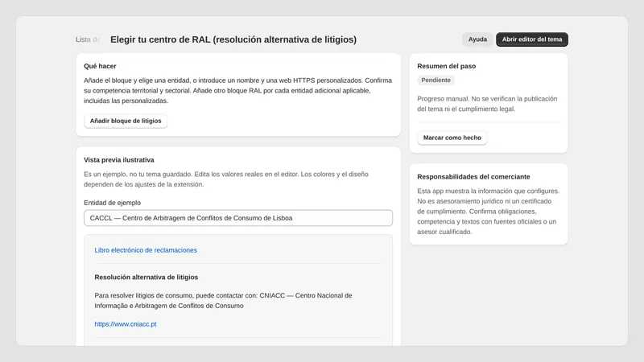Click the Resumen del paso heading
This screenshot has width=644, height=362.
coord(447,66)
